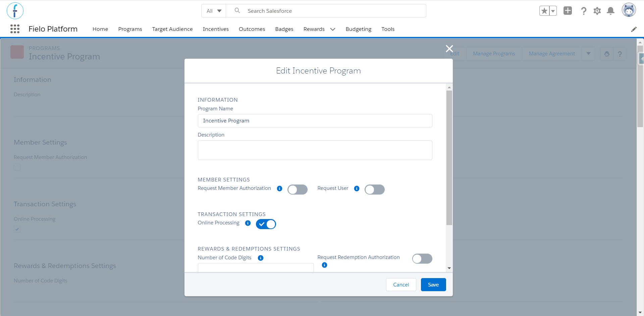Open the search scope All dropdown
644x316 pixels.
(214, 11)
